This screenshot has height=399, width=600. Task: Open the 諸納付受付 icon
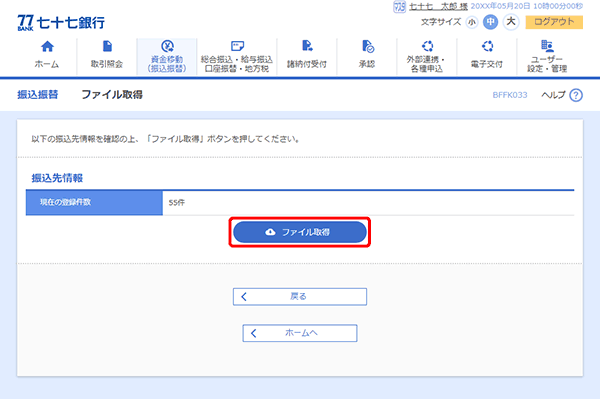pos(307,46)
